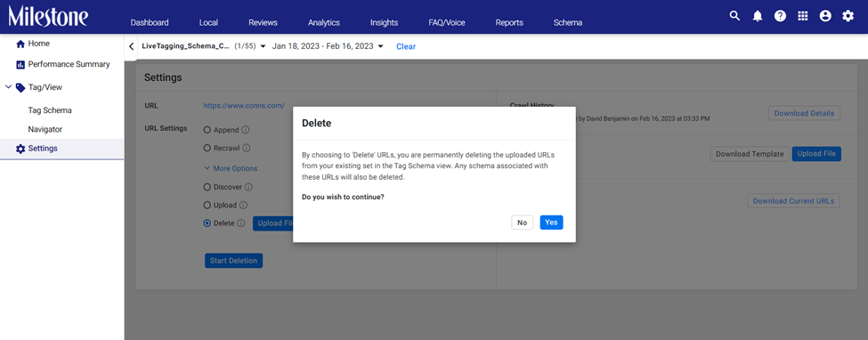Click the 'Do you wish to continue?' text
This screenshot has width=868, height=340.
point(344,197)
